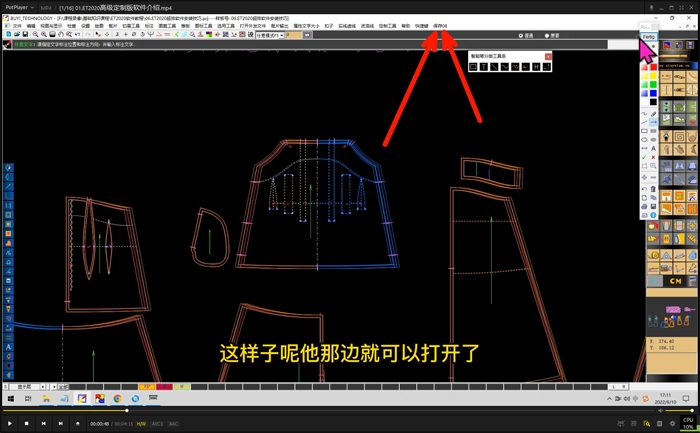
Task: Click the Windows Start button
Action: point(11,398)
